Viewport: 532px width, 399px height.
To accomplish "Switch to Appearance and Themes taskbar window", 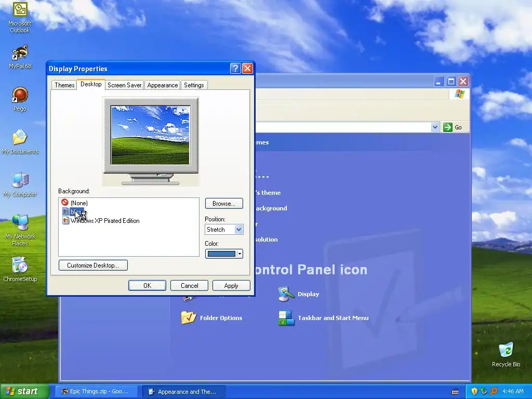I will coord(183,392).
